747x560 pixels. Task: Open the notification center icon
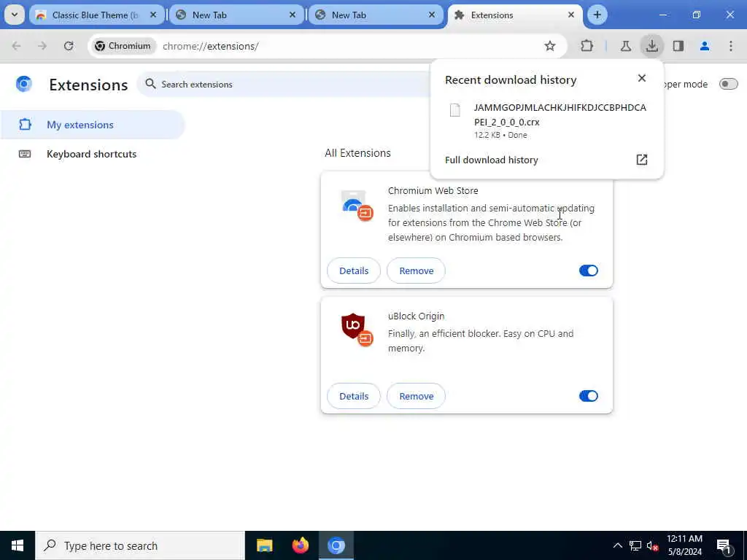pyautogui.click(x=724, y=545)
